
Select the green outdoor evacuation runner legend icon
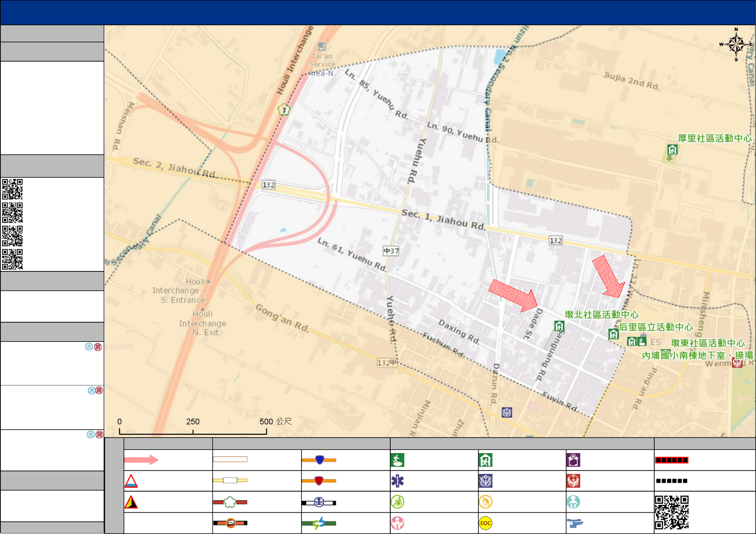coord(397,460)
